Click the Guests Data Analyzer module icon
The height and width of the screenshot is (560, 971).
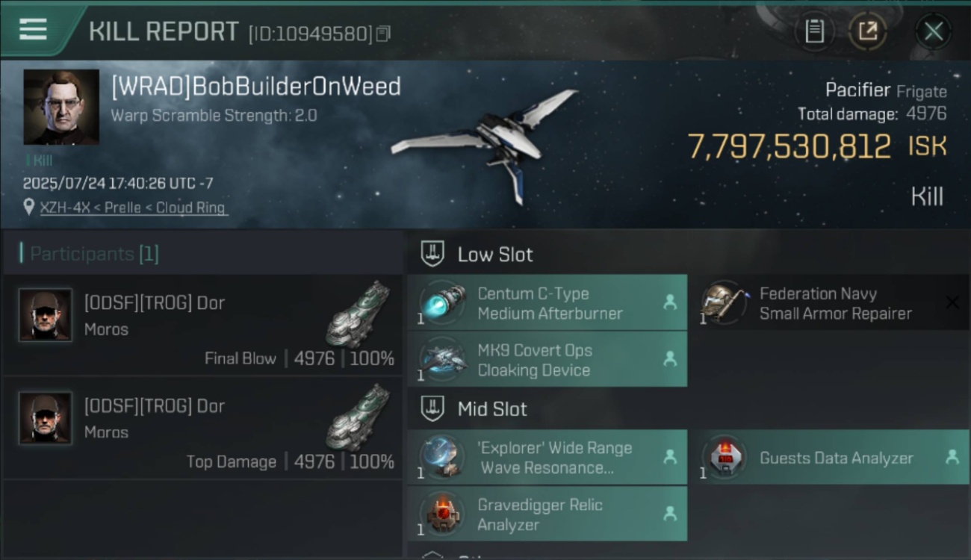click(725, 458)
